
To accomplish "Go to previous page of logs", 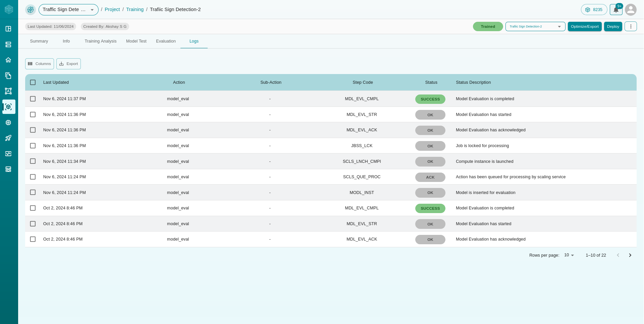I will (618, 255).
